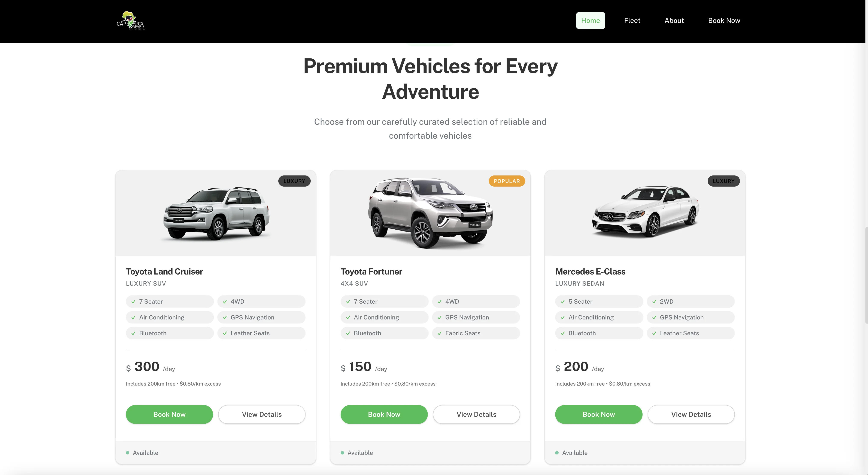This screenshot has width=868, height=475.
Task: Click the Cape Saints Safaris logo
Action: 131,21
